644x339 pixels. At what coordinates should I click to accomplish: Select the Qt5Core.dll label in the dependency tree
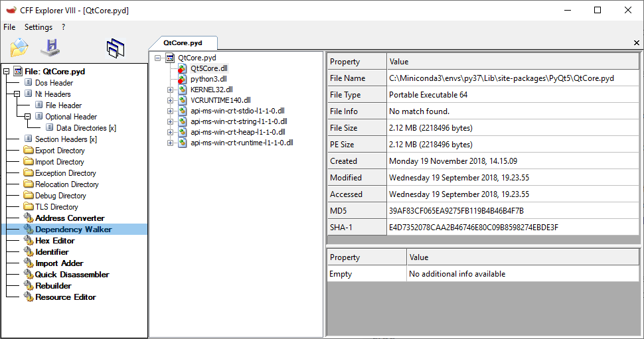tap(209, 68)
